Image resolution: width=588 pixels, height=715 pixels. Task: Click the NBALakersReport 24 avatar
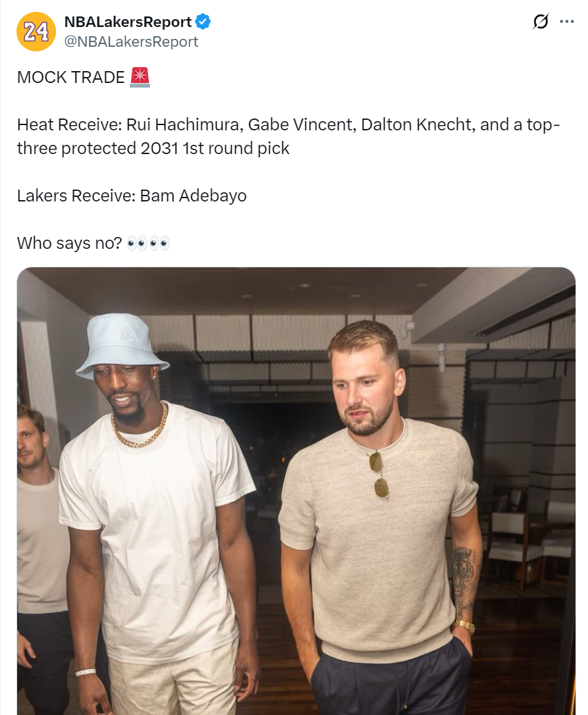(x=36, y=32)
